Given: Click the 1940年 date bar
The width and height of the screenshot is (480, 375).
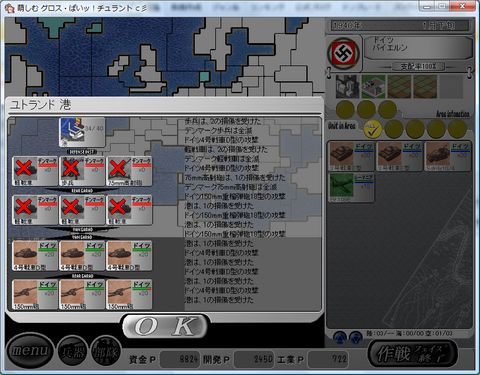Looking at the screenshot, I should 400,25.
